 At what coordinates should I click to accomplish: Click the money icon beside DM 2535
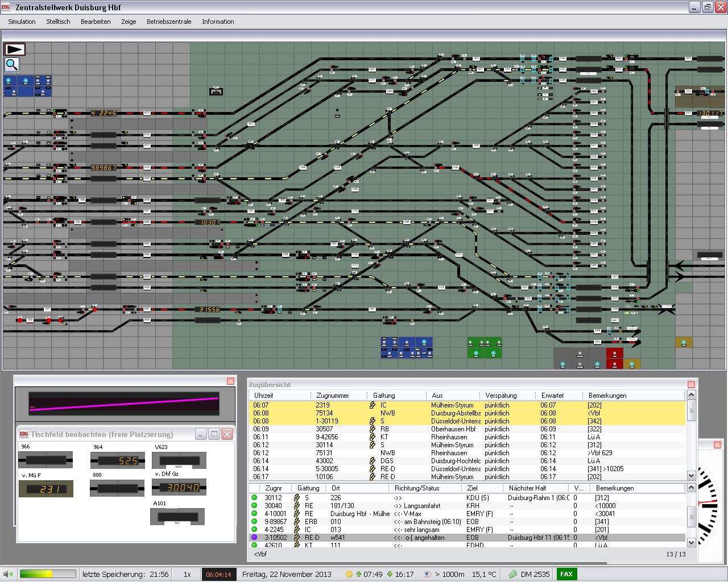point(512,574)
